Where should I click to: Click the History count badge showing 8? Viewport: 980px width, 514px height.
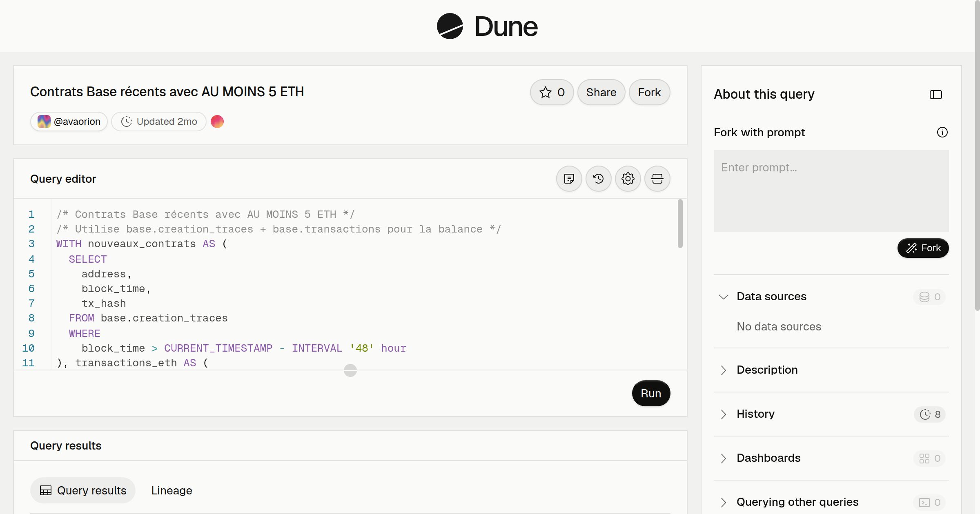(x=930, y=414)
